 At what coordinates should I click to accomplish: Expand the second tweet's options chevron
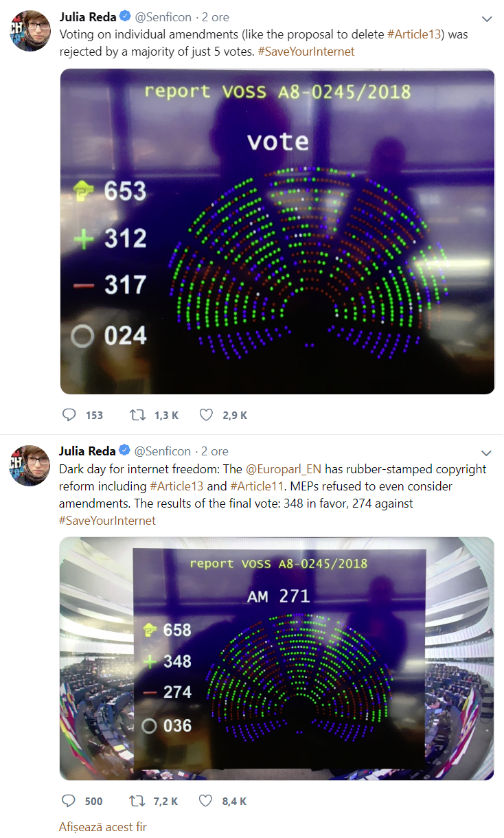click(486, 453)
